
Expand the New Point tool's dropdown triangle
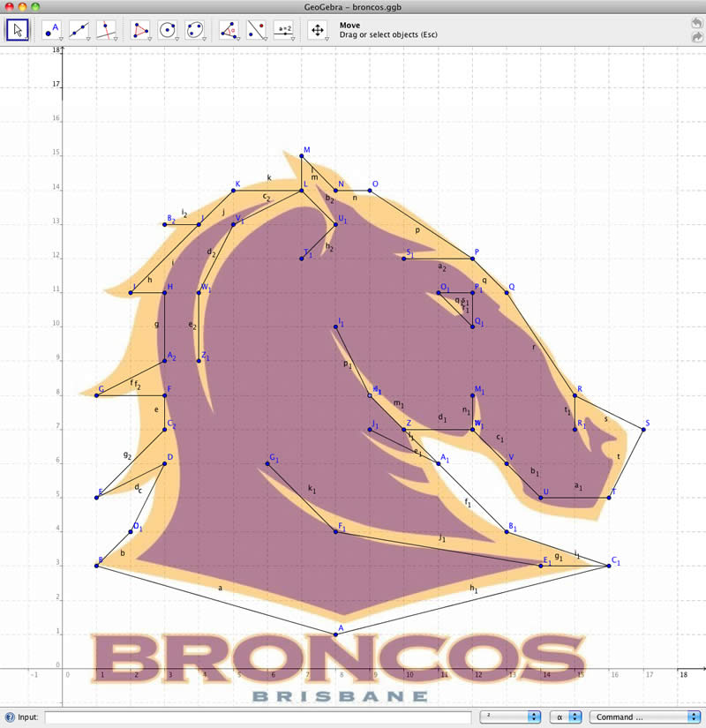coord(61,39)
